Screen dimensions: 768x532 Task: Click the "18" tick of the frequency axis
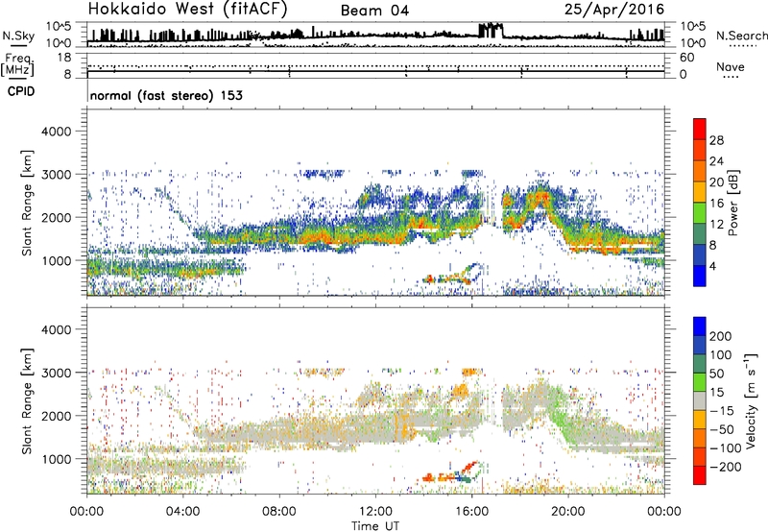[x=64, y=58]
